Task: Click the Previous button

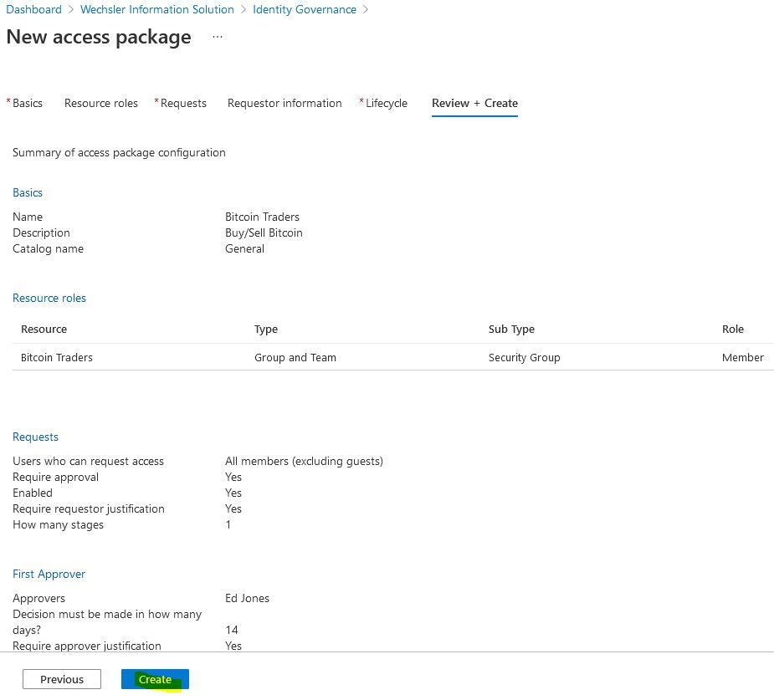Action: click(62, 679)
